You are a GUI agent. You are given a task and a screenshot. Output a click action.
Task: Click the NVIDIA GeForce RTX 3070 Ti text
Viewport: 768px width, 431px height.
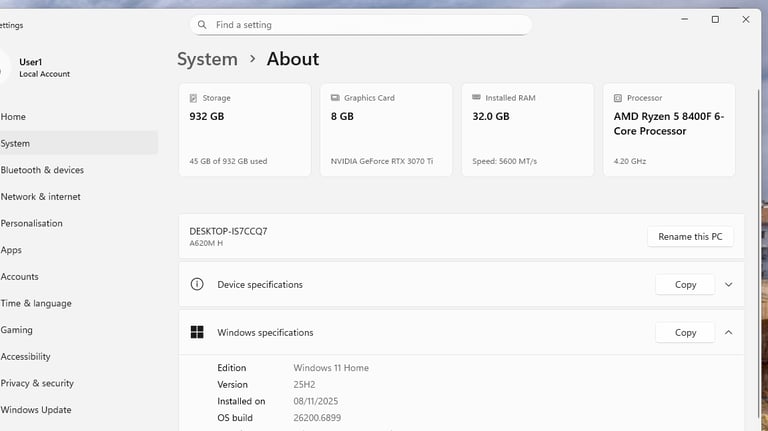(x=382, y=161)
